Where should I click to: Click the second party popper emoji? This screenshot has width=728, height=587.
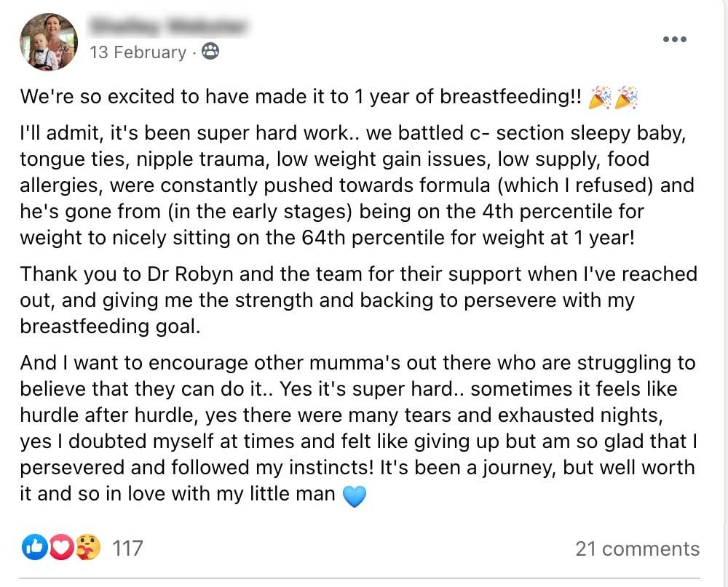(x=626, y=97)
